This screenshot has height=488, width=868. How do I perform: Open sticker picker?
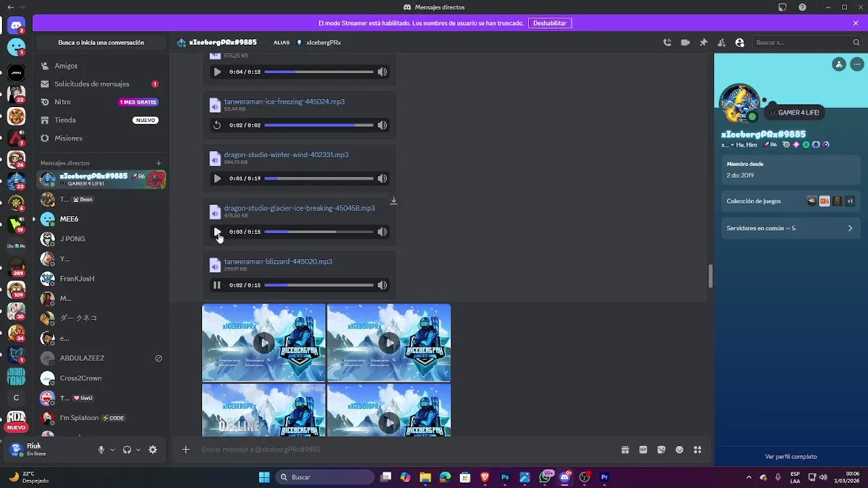click(661, 449)
